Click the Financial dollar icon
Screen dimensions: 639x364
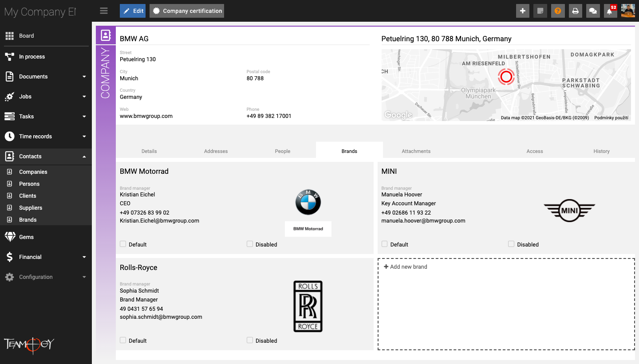9,257
